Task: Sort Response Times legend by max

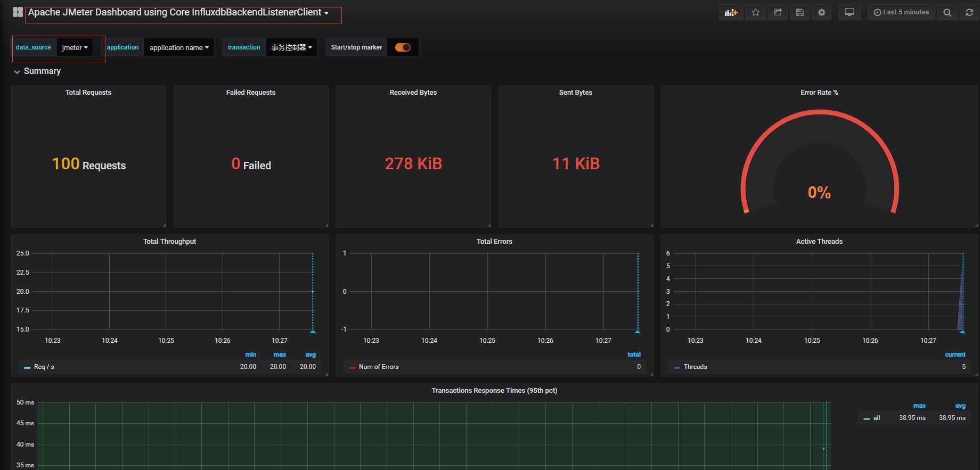Action: click(x=919, y=406)
